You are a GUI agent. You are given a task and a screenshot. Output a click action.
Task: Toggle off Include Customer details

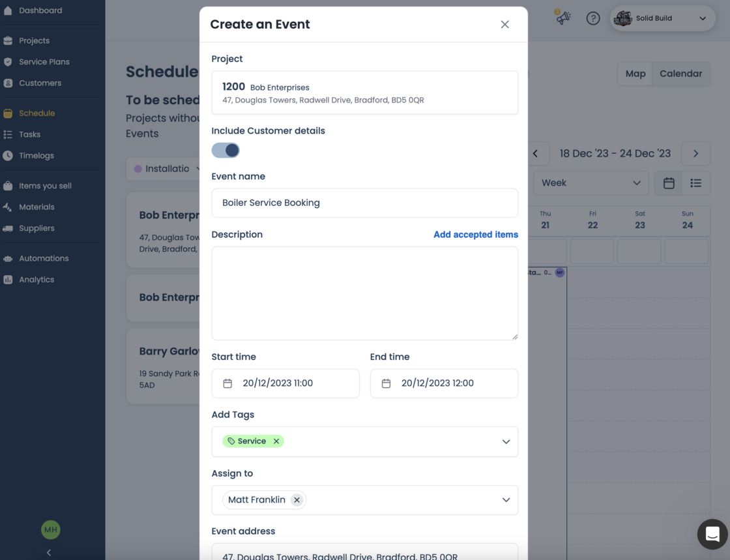coord(226,150)
